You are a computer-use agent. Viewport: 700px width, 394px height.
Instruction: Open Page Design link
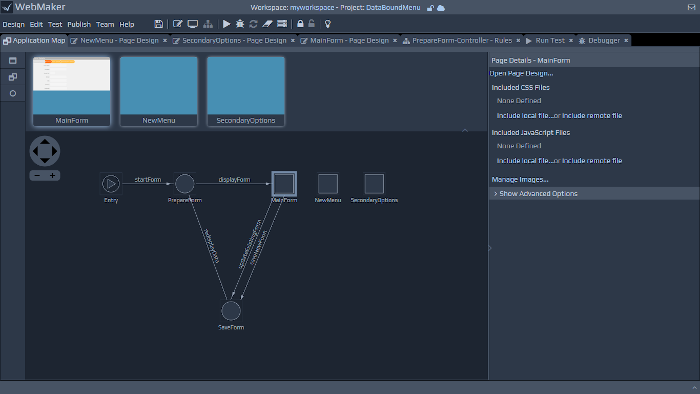(521, 74)
